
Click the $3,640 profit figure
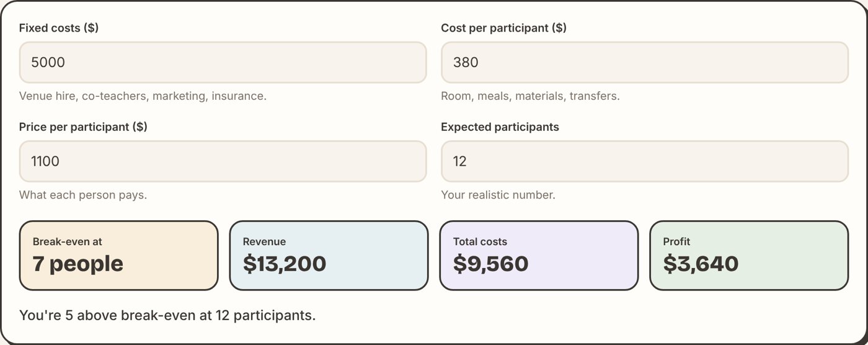click(x=701, y=264)
